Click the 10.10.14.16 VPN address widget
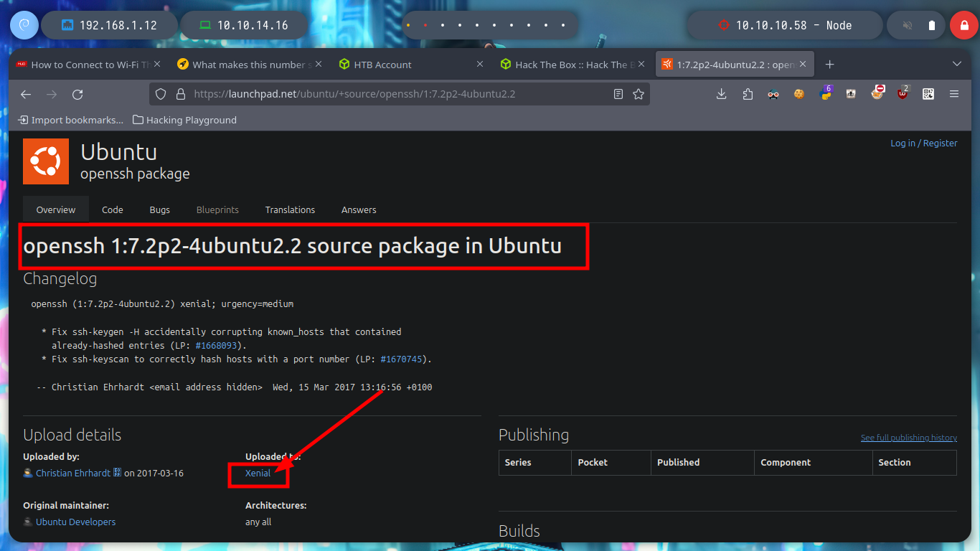This screenshot has height=551, width=980. (x=243, y=25)
